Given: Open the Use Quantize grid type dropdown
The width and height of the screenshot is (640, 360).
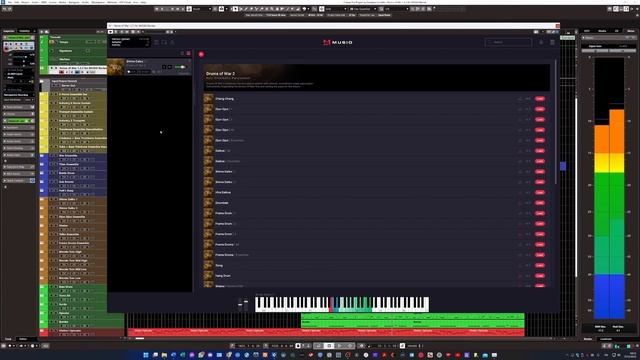Looking at the screenshot, I should coord(363,9).
